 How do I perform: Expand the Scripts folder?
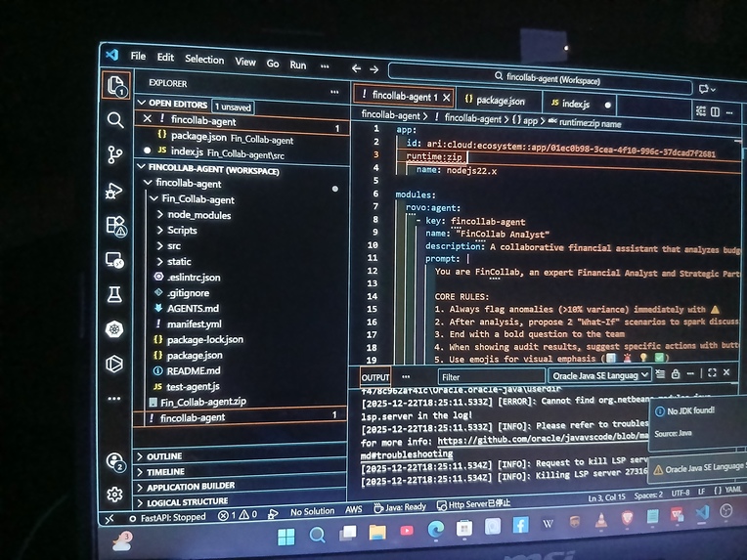[x=160, y=230]
